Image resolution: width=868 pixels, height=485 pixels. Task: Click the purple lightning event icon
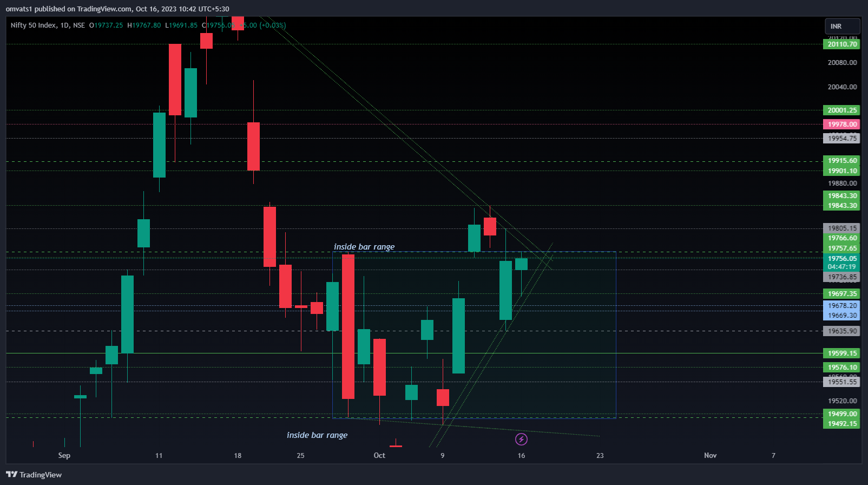(521, 439)
